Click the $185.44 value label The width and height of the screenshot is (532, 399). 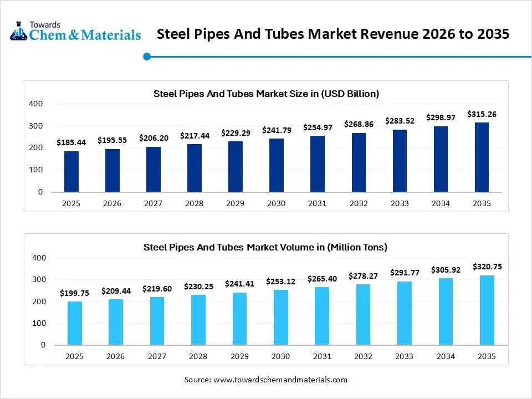click(71, 142)
